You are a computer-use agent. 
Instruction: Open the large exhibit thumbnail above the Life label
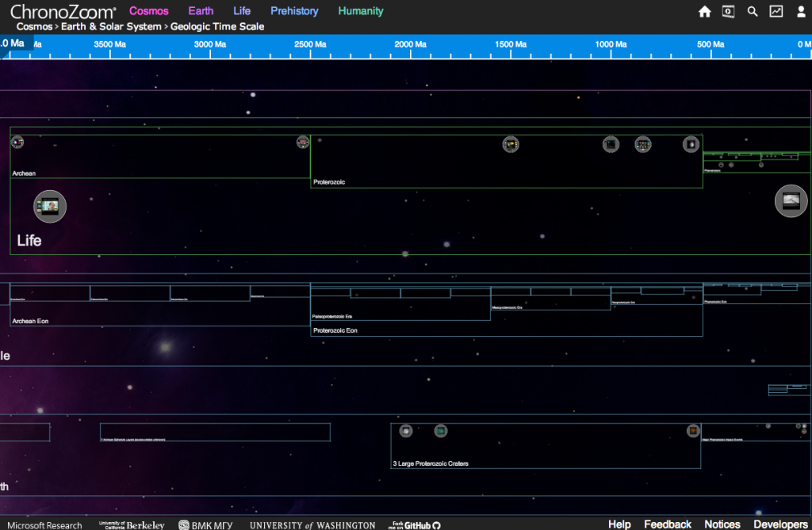click(x=50, y=207)
